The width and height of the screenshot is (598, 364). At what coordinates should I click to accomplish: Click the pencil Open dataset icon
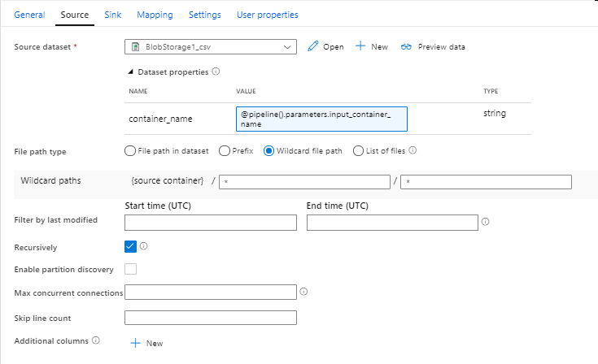(x=312, y=47)
